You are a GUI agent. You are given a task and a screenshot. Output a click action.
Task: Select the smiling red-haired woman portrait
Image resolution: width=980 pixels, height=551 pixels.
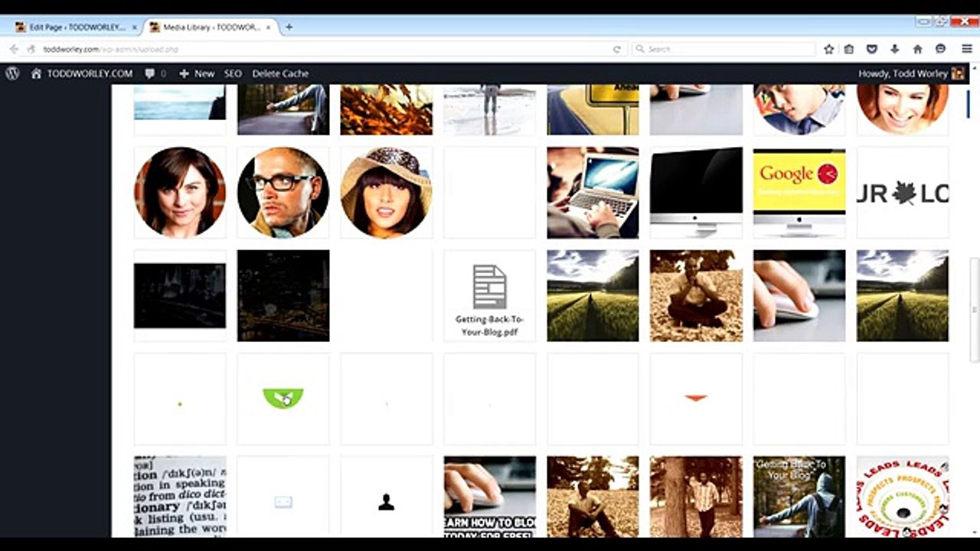coord(903,109)
